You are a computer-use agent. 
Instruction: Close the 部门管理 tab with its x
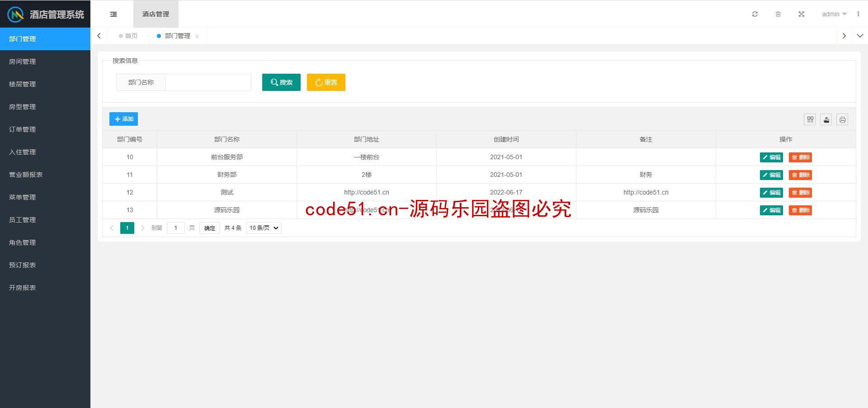[197, 36]
